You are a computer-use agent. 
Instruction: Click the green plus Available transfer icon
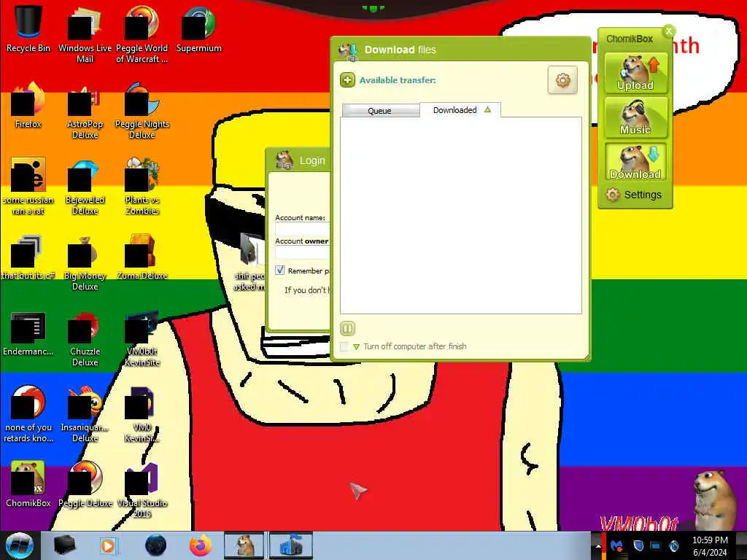coord(347,80)
